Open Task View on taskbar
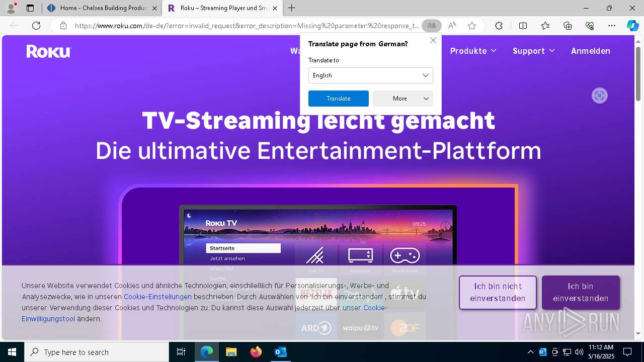Viewport: 644px width, 362px height. point(181,352)
